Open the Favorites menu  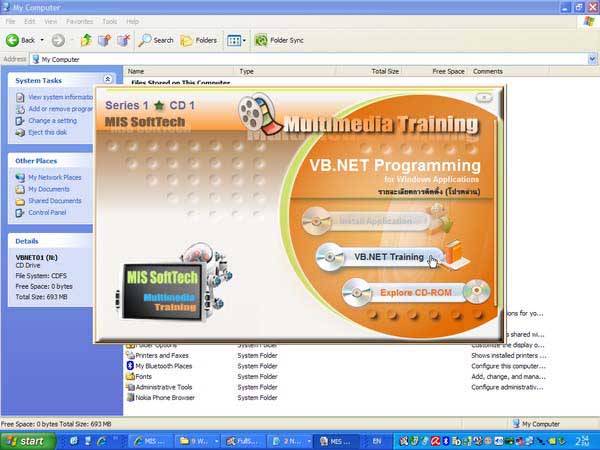pyautogui.click(x=80, y=21)
